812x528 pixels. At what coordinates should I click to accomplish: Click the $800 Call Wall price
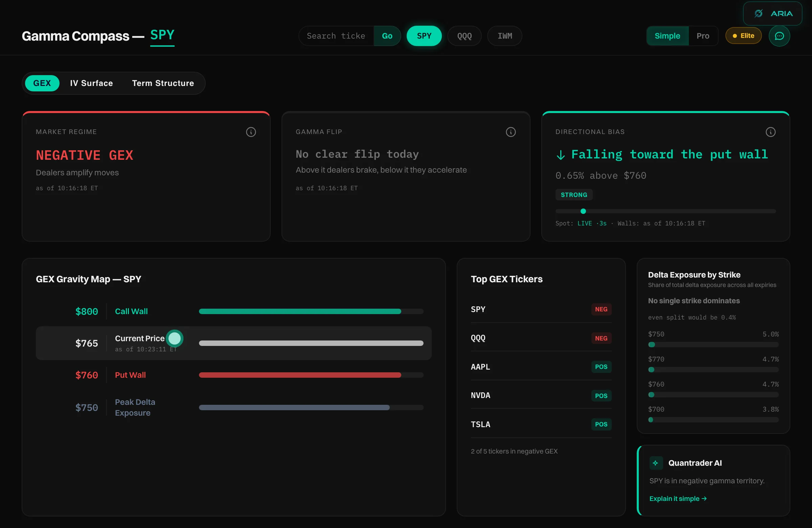point(87,311)
